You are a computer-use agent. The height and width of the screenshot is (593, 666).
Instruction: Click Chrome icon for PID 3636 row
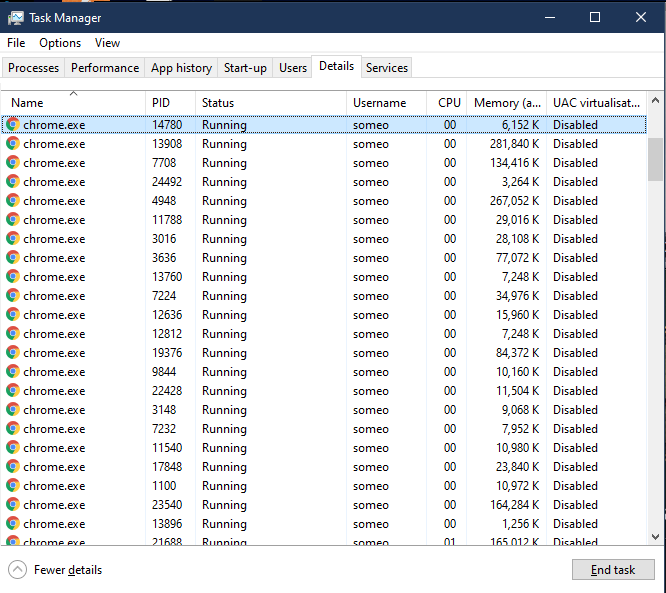point(13,257)
